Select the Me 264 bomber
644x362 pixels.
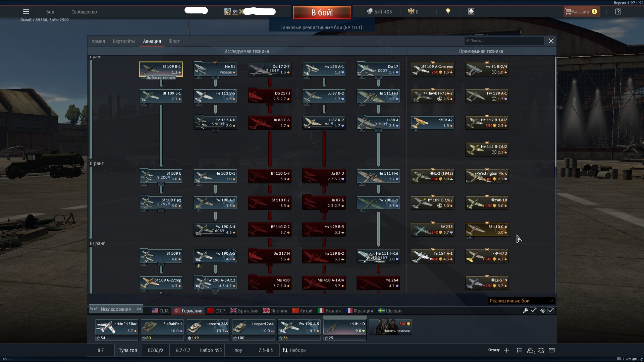point(378,283)
